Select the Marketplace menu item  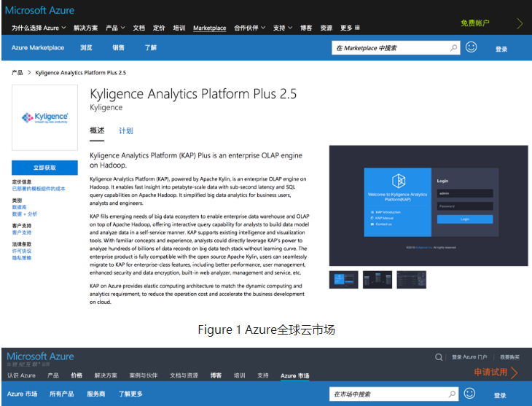210,28
